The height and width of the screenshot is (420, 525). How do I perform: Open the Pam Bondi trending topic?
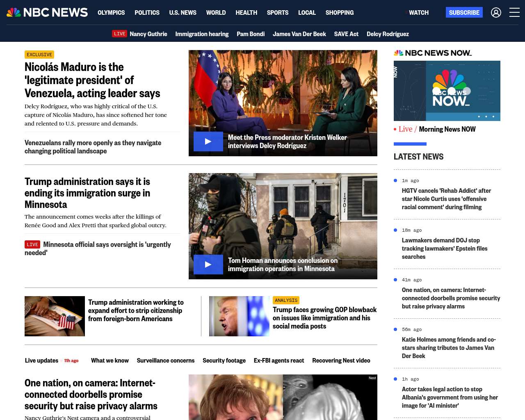tap(251, 34)
